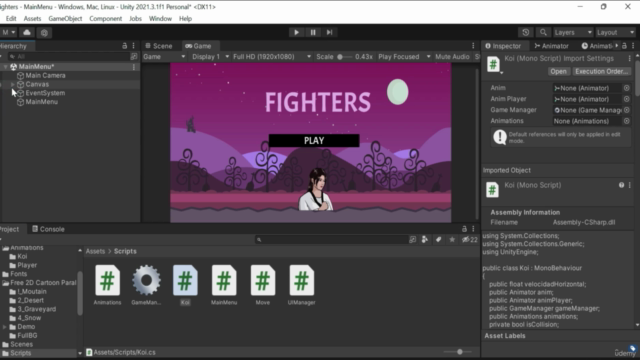Open the Play Focused dropdown

tap(404, 57)
